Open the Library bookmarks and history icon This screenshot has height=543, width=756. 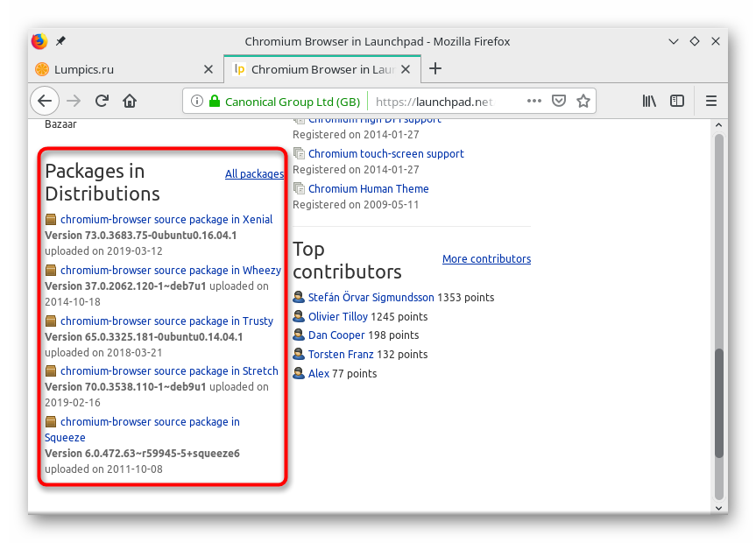pyautogui.click(x=649, y=101)
